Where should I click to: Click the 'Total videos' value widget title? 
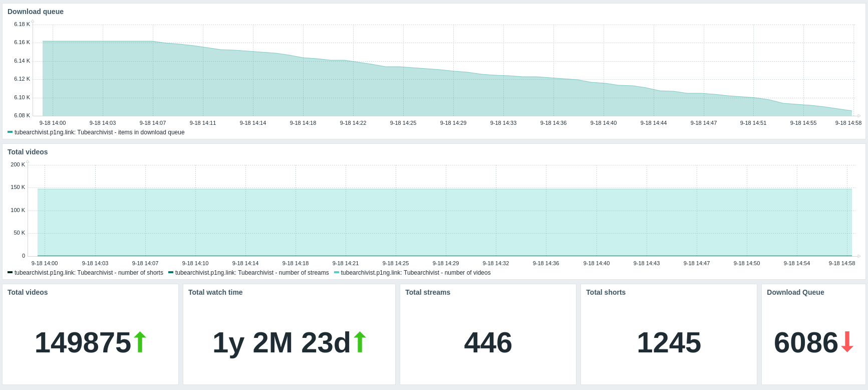[x=28, y=292]
